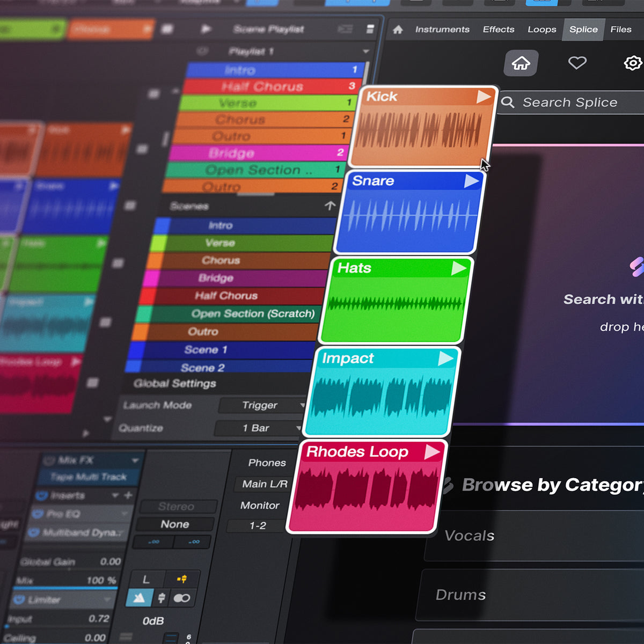Toggle the Mix FX power button
Image resolution: width=644 pixels, height=644 pixels.
coord(49,460)
